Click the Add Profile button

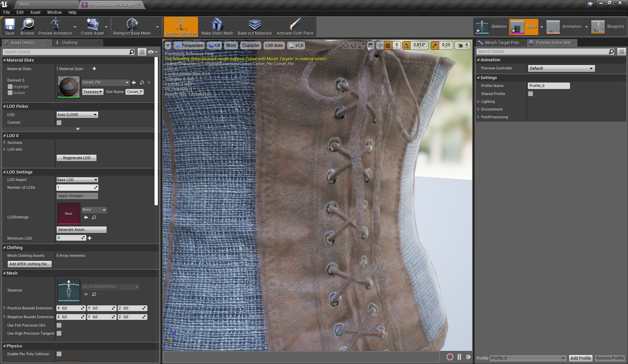tap(580, 358)
